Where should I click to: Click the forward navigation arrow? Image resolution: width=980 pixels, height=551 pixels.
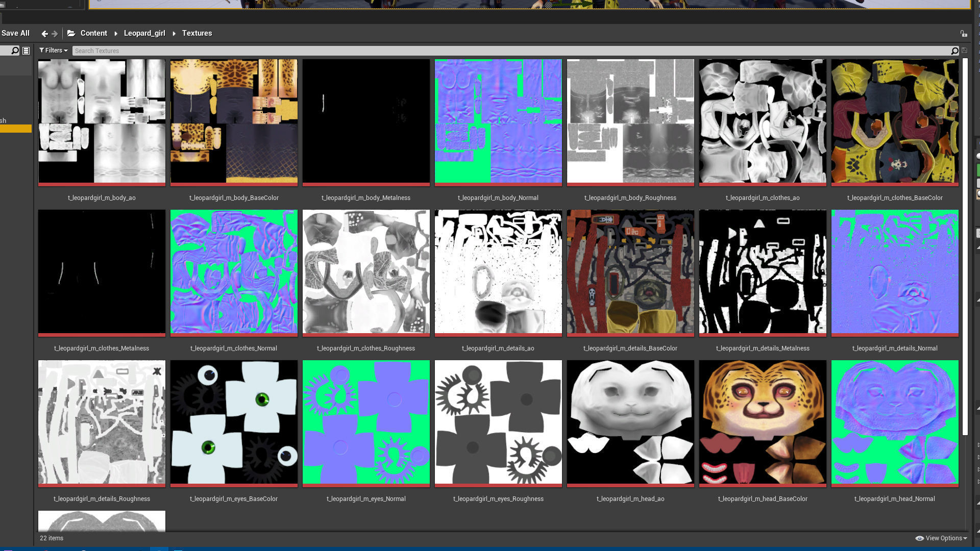pos(55,34)
